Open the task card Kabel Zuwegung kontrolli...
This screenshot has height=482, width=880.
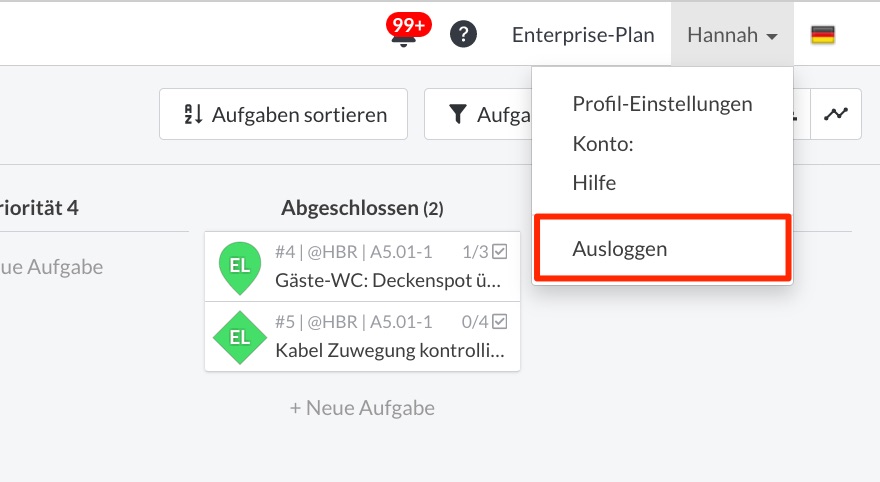363,337
